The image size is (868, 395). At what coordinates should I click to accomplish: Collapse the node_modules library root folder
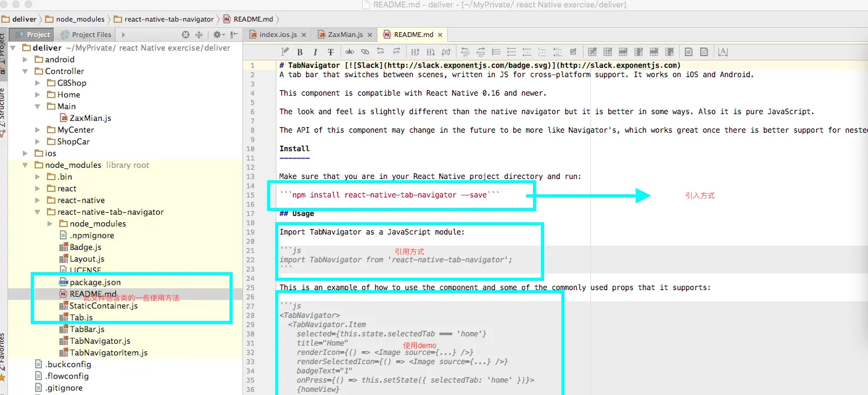[x=25, y=165]
